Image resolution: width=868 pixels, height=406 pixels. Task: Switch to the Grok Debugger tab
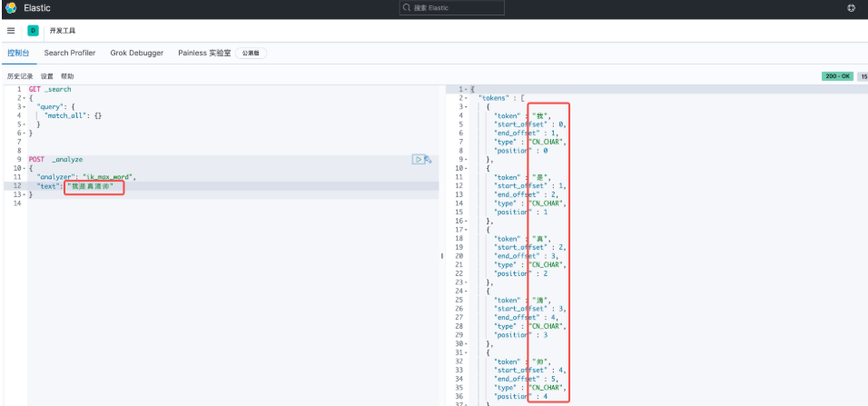[x=137, y=54]
